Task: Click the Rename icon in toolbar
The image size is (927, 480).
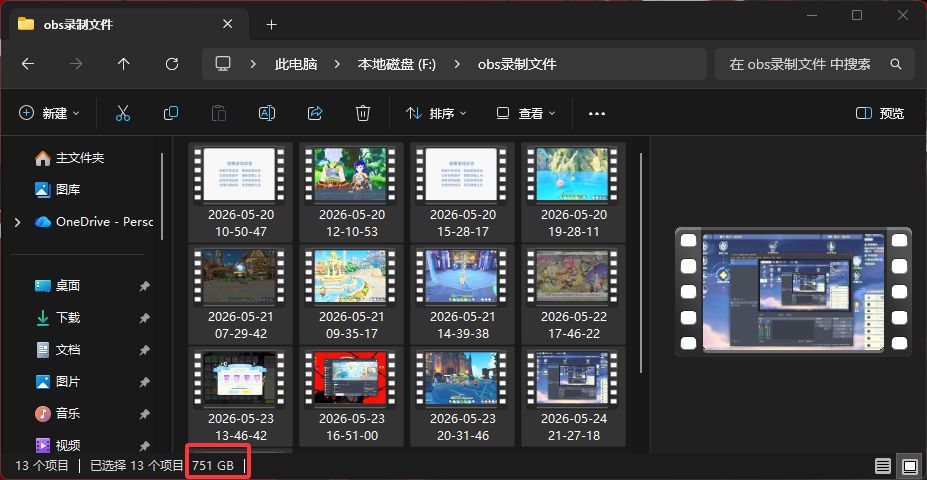Action: 267,113
